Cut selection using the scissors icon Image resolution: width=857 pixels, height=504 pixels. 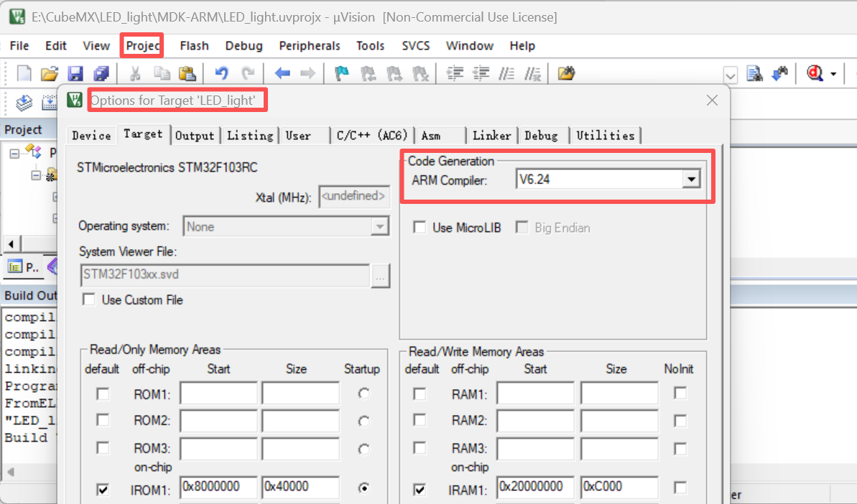point(135,73)
